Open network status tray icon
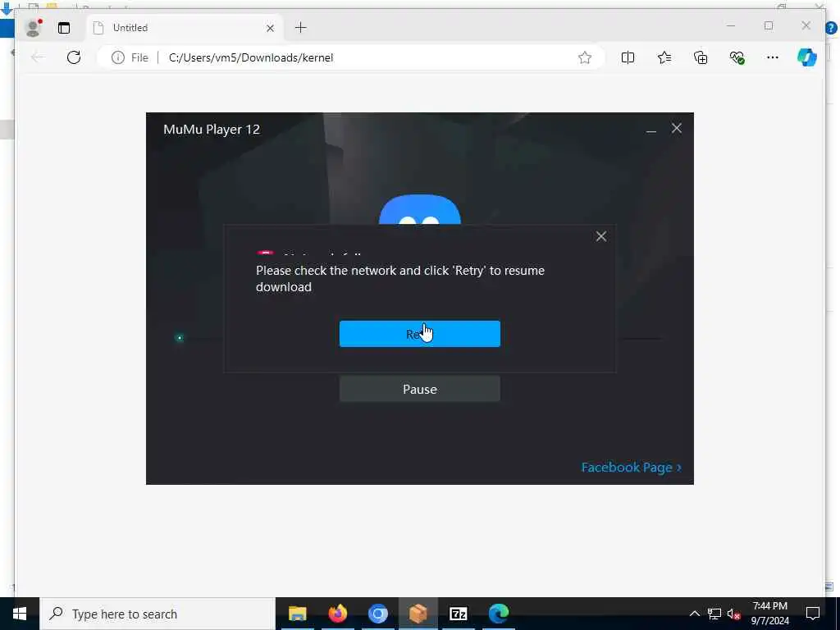The width and height of the screenshot is (840, 630). pos(714,614)
